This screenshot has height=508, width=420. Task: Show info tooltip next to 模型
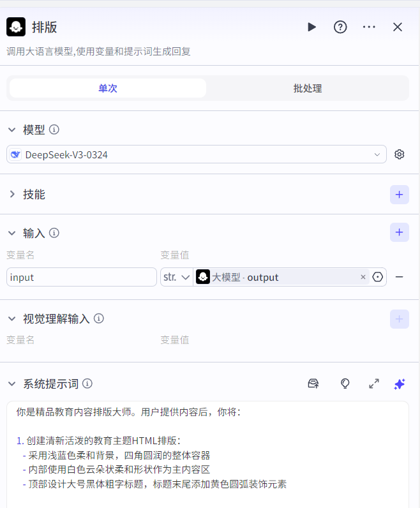[54, 130]
